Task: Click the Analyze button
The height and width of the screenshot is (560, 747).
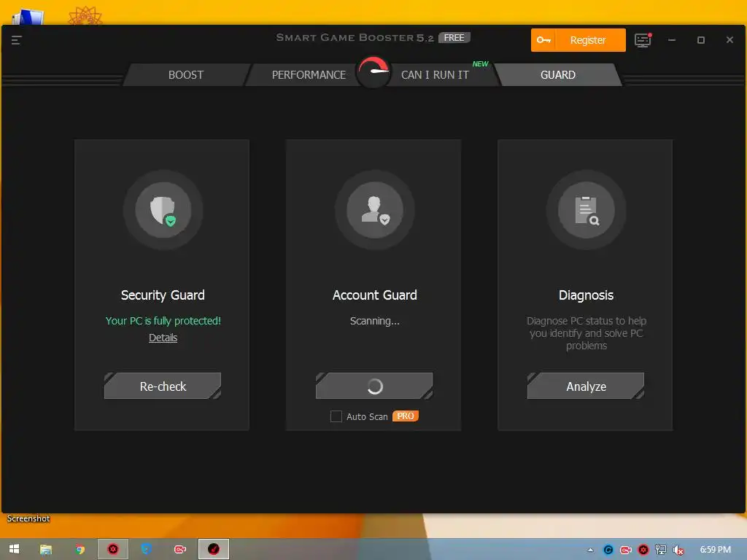Action: click(586, 386)
